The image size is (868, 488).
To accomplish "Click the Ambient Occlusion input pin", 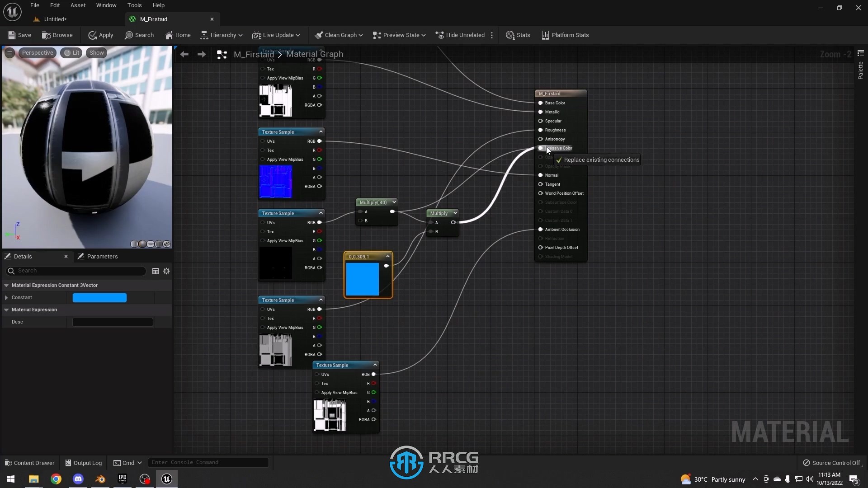I will [540, 230].
